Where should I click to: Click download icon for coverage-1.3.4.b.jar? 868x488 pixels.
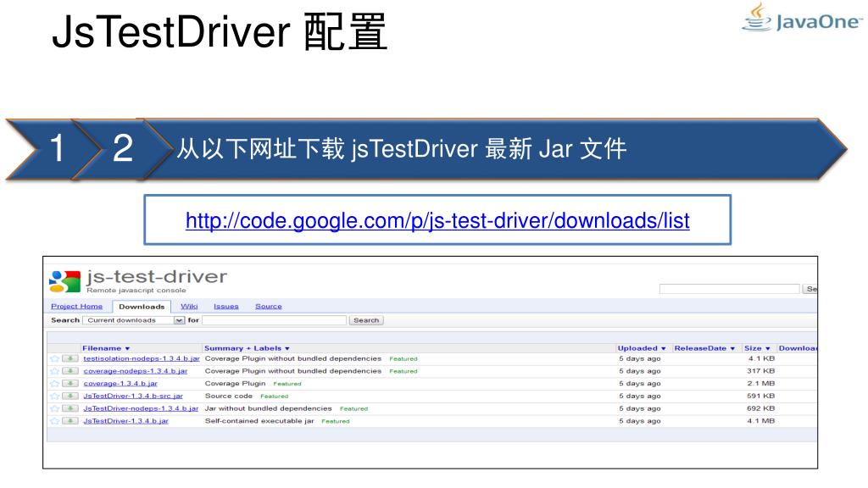click(70, 384)
